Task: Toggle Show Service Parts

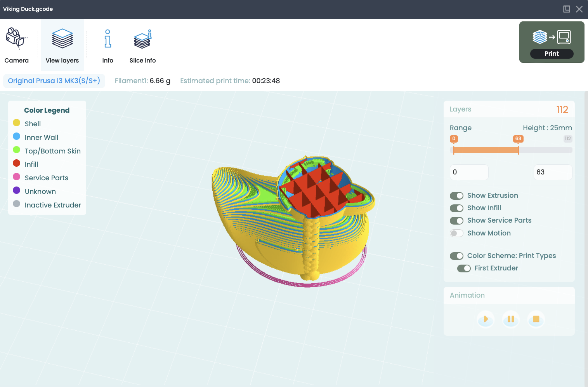Action: 457,220
